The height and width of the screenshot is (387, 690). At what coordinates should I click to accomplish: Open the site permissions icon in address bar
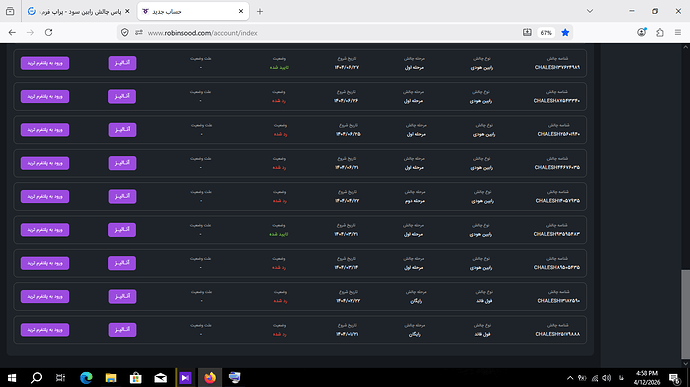pos(139,33)
